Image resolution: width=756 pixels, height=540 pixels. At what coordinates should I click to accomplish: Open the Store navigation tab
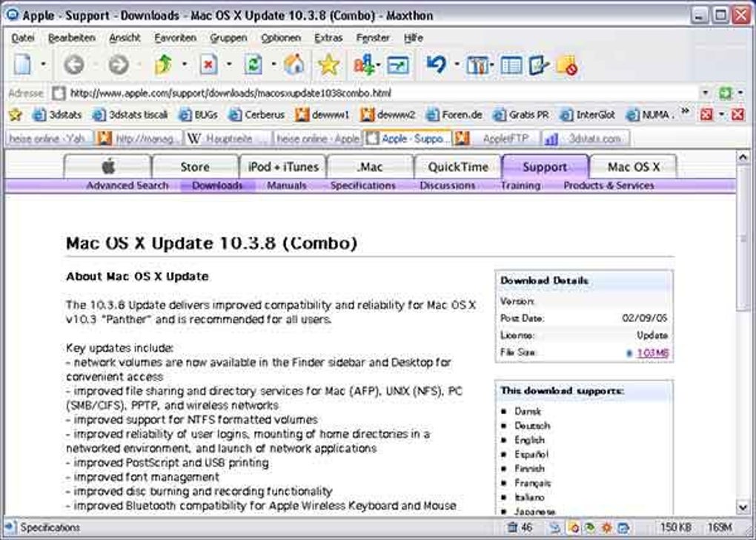(195, 166)
